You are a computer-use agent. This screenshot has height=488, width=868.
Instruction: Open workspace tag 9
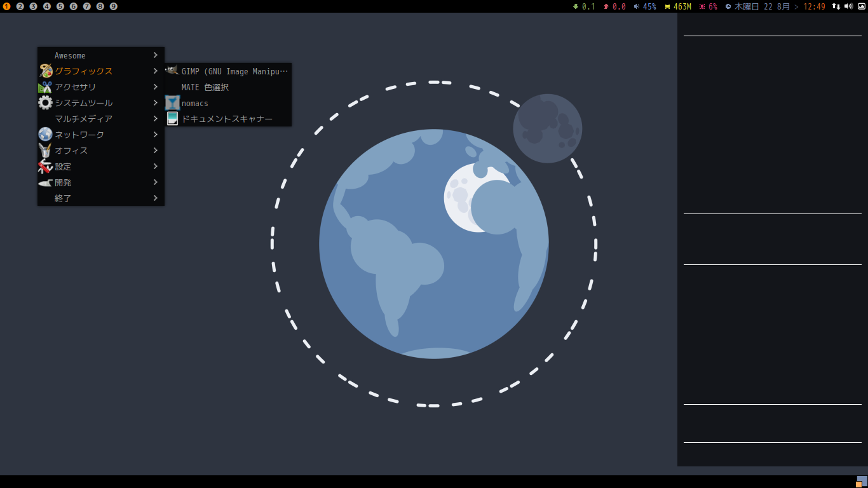point(114,6)
